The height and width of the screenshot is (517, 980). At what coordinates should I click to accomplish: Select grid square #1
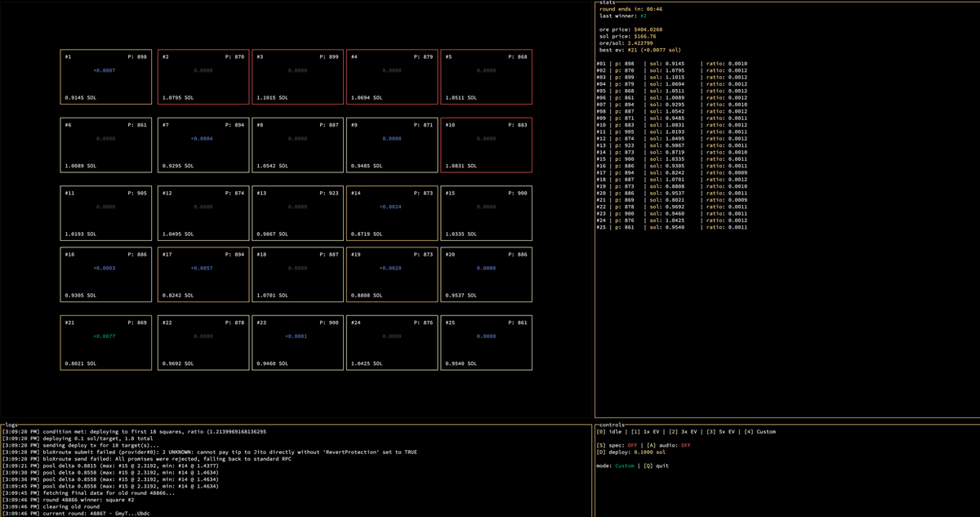pos(106,76)
